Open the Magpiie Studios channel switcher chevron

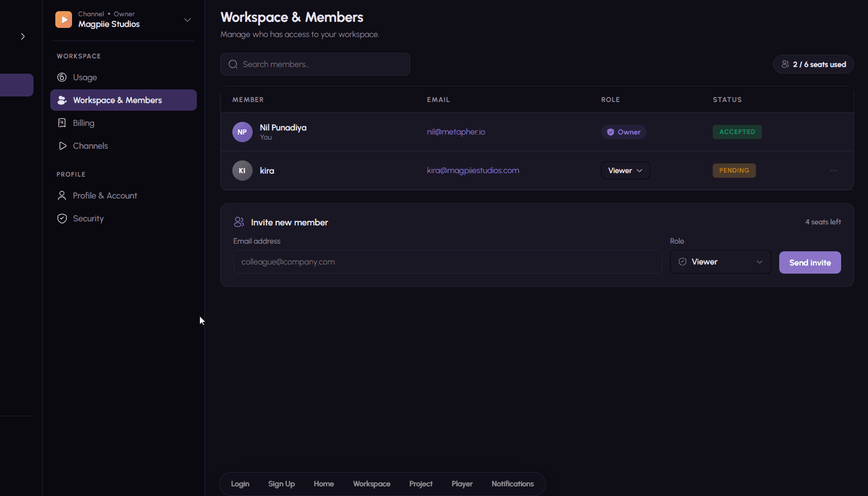coord(187,20)
